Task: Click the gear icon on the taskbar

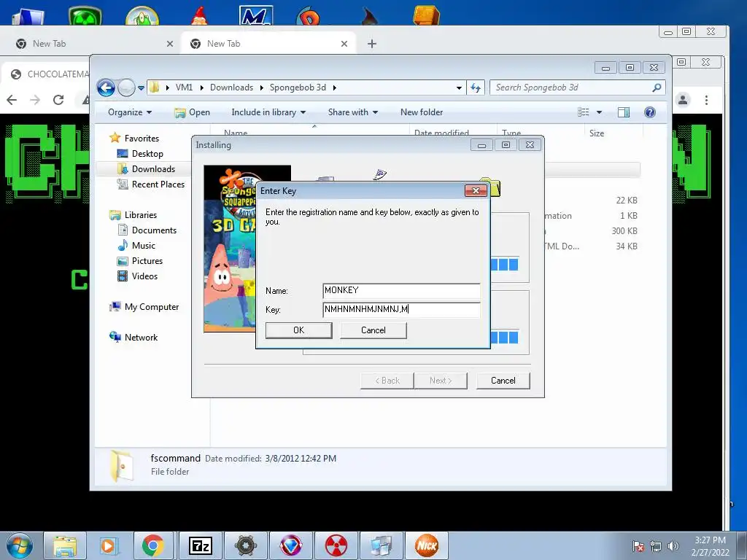Action: [x=245, y=545]
